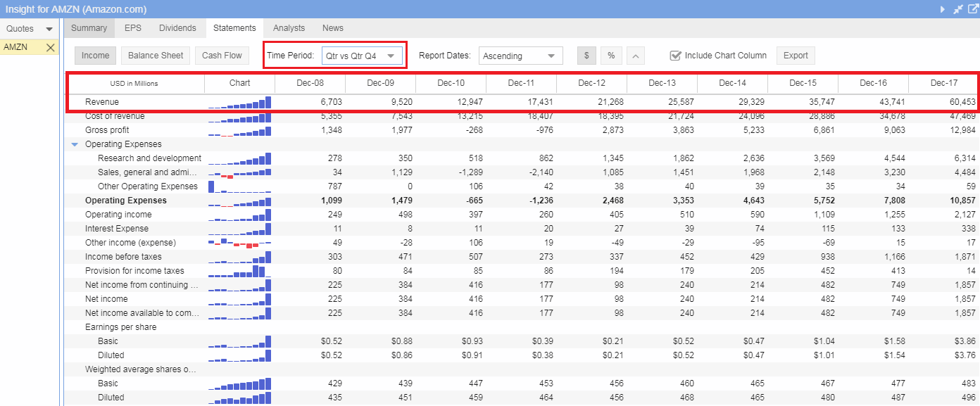Click the play arrow icon in title bar
Screen dimensions: 980x406
point(943,9)
